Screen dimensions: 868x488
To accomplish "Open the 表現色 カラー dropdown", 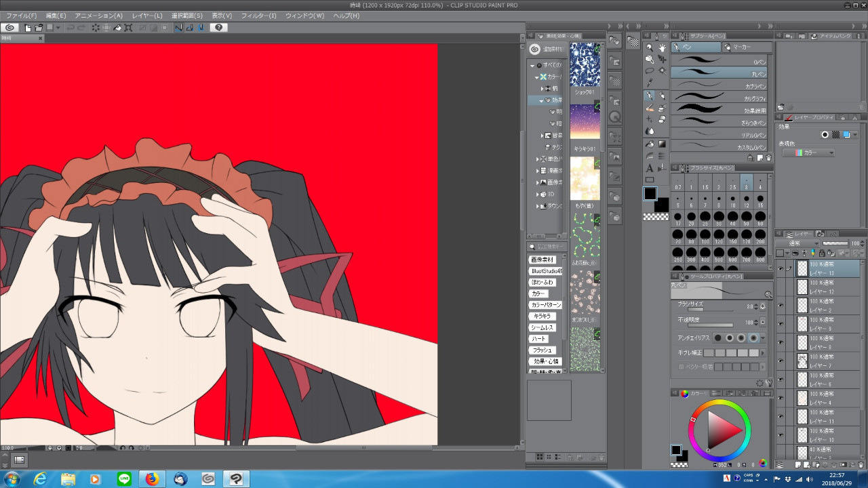I will click(x=808, y=153).
